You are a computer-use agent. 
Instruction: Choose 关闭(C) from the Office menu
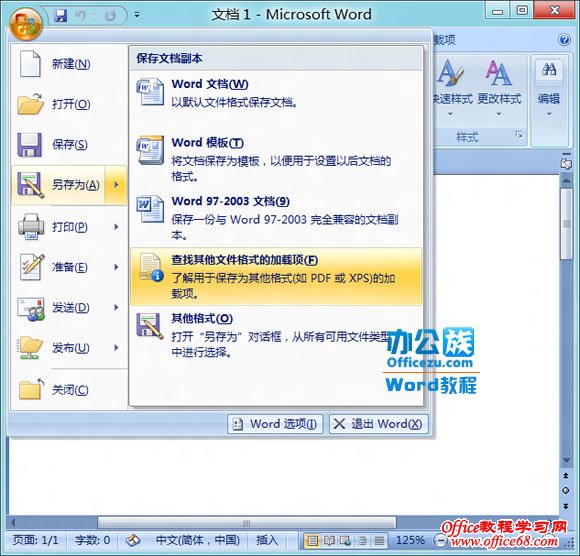click(69, 390)
